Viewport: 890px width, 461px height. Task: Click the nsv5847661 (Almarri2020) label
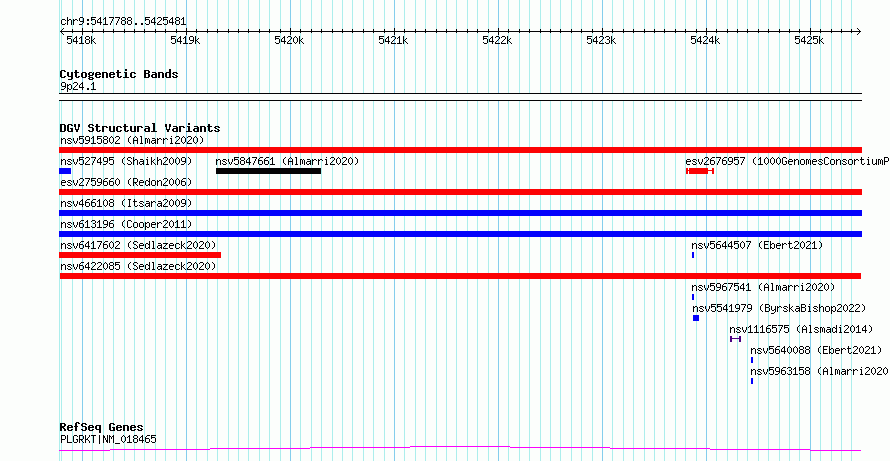tap(287, 161)
